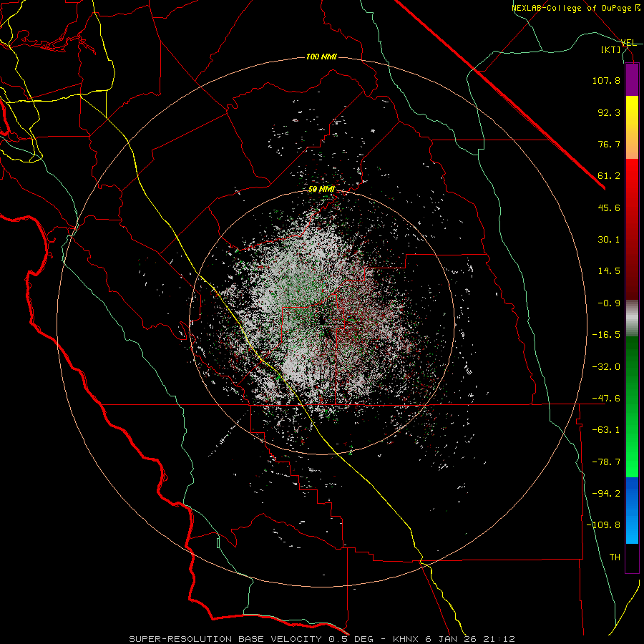Click the -63.1 velocity scale value
This screenshot has width=644, height=644.
(606, 430)
